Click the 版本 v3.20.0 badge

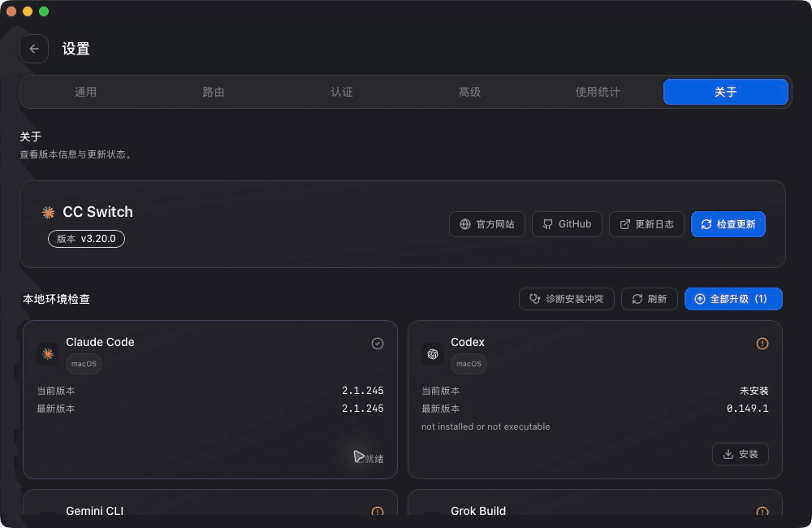pyautogui.click(x=87, y=239)
